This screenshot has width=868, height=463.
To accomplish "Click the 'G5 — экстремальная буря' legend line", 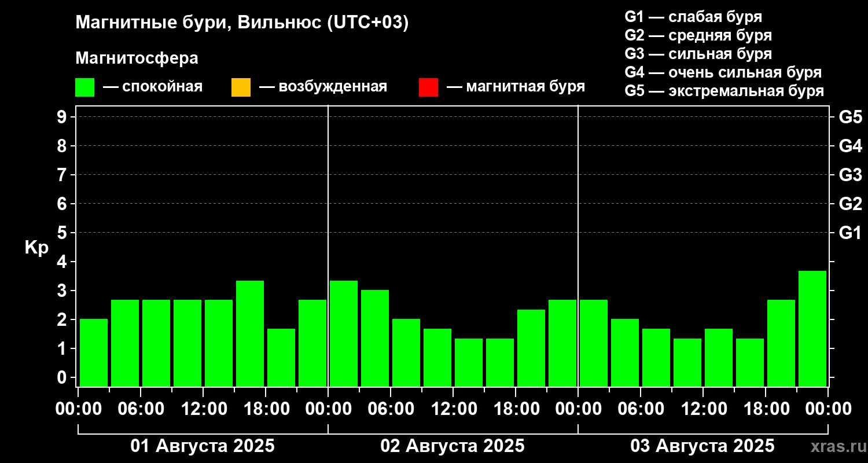I will point(724,91).
